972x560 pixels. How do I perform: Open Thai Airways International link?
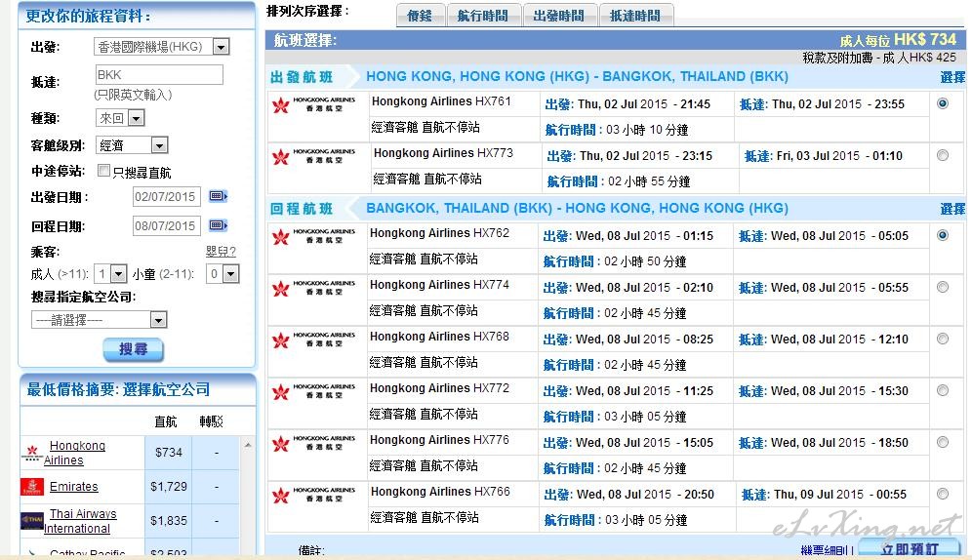[x=80, y=521]
